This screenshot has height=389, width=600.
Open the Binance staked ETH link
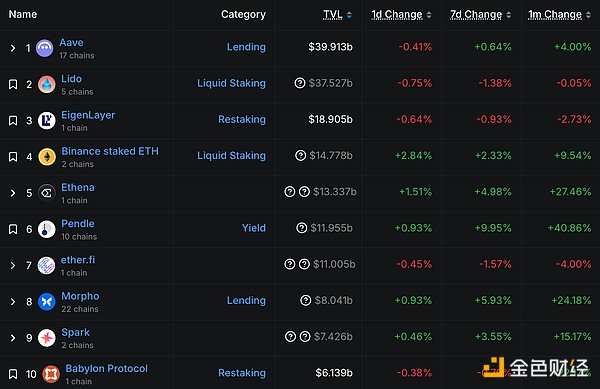(x=110, y=151)
